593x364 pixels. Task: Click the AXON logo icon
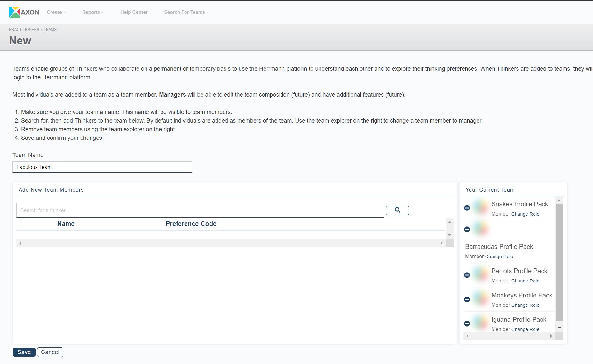[x=14, y=12]
